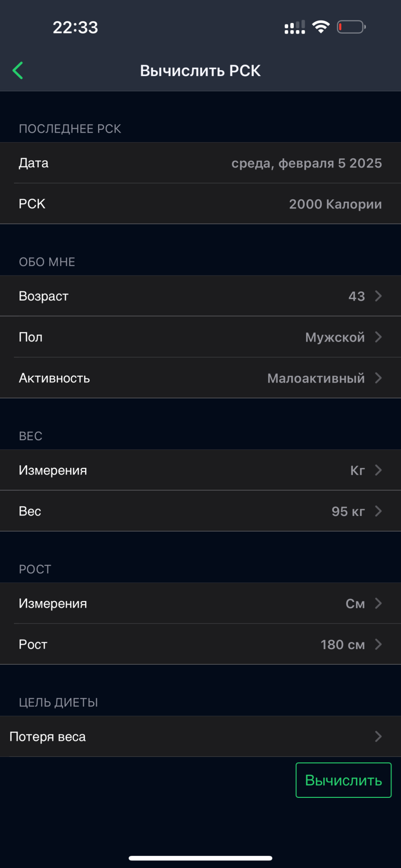This screenshot has width=401, height=868.
Task: Change height units from См
Action: [355, 604]
